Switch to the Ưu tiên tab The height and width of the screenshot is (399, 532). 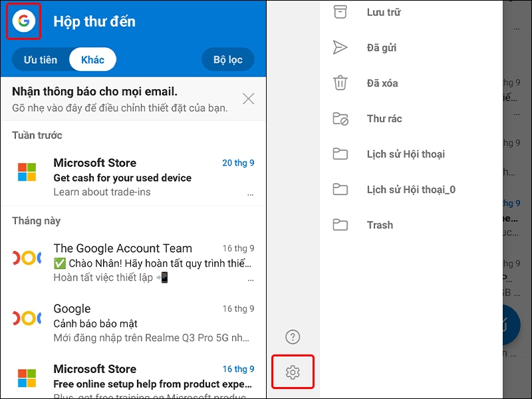pos(41,60)
